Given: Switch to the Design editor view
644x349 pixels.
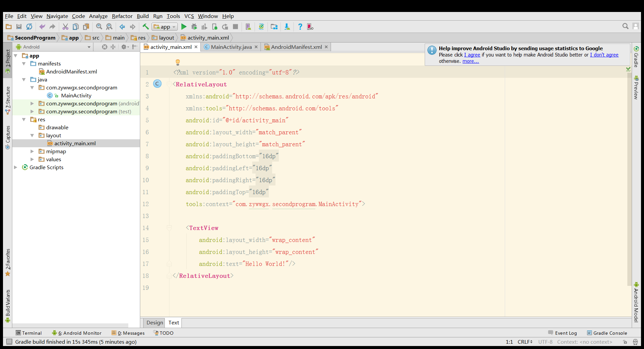Looking at the screenshot, I should coord(155,322).
